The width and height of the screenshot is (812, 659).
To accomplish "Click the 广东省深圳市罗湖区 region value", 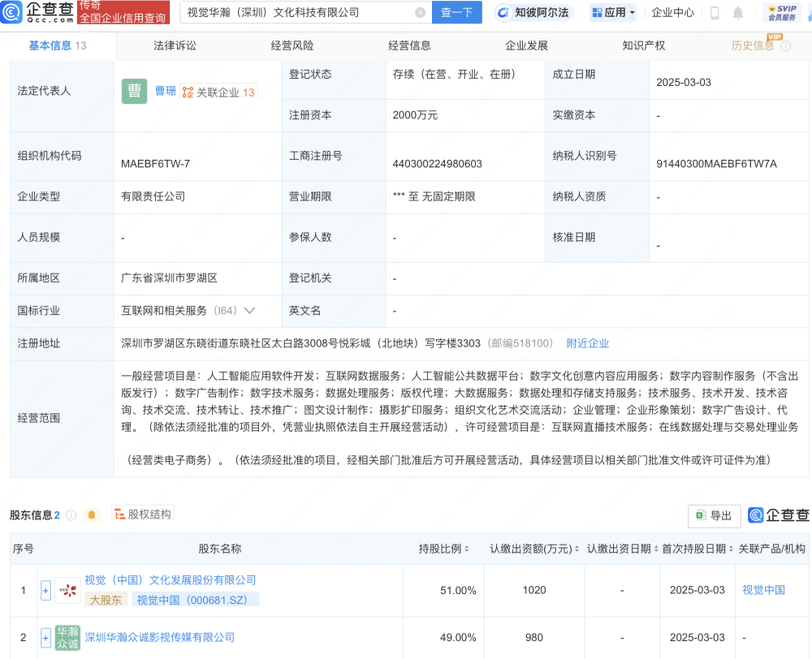I will 170,278.
